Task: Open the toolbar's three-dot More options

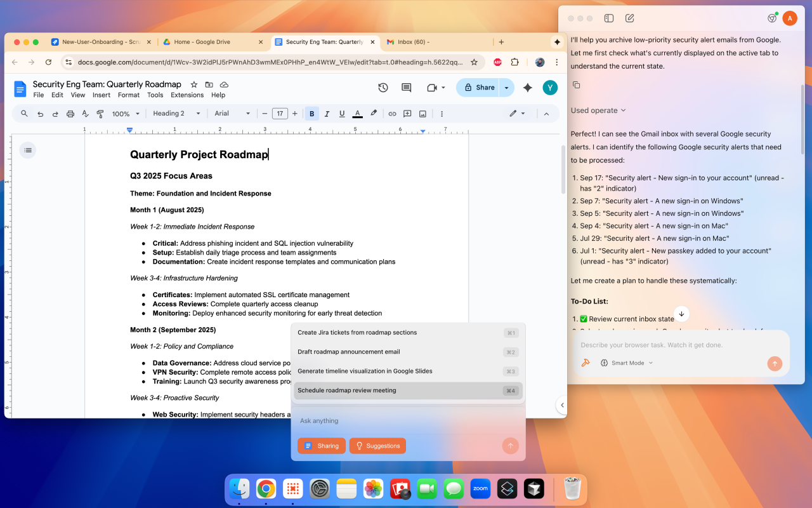Action: (442, 114)
